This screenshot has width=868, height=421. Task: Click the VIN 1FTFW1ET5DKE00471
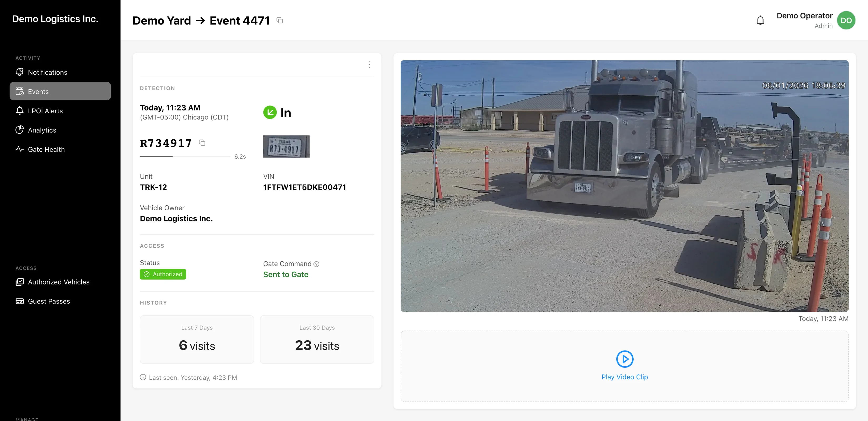304,187
